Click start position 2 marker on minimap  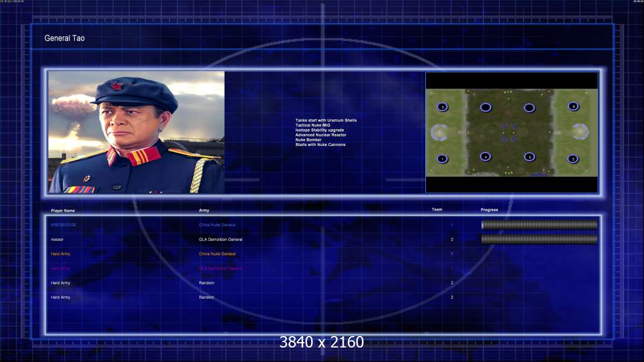tap(573, 159)
